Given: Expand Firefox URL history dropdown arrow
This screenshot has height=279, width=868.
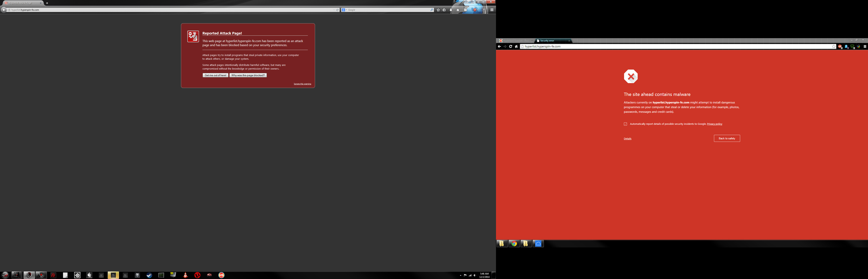Looking at the screenshot, I should click(334, 10).
